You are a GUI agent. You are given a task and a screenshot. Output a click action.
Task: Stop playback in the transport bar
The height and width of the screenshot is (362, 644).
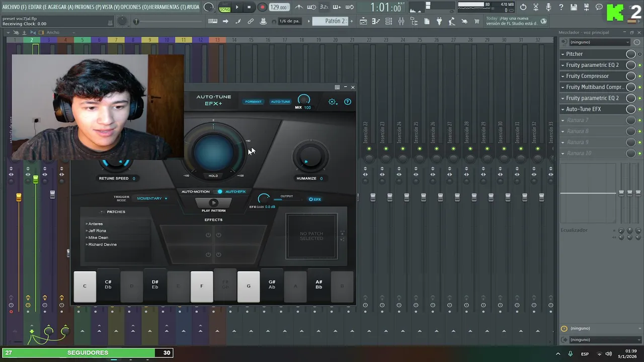[x=249, y=7]
